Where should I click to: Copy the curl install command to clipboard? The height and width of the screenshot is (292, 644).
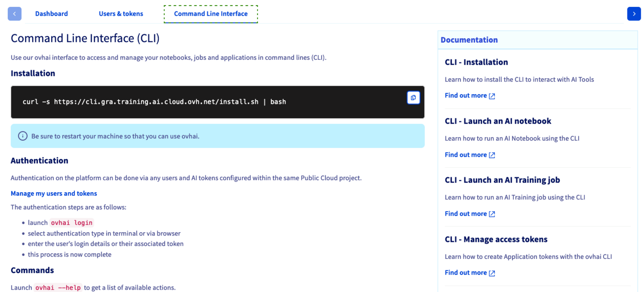pyautogui.click(x=413, y=97)
